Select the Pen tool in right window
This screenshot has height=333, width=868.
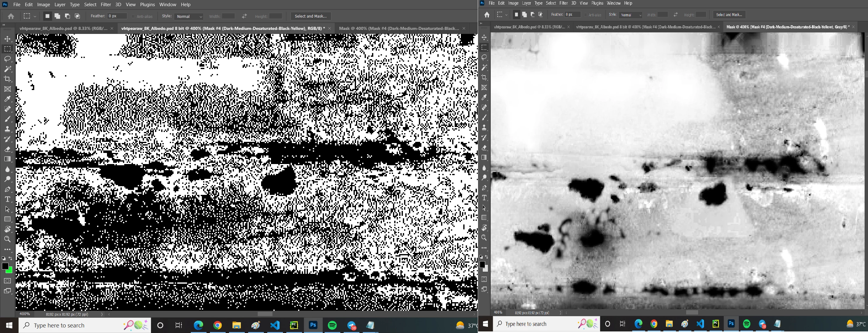click(484, 188)
